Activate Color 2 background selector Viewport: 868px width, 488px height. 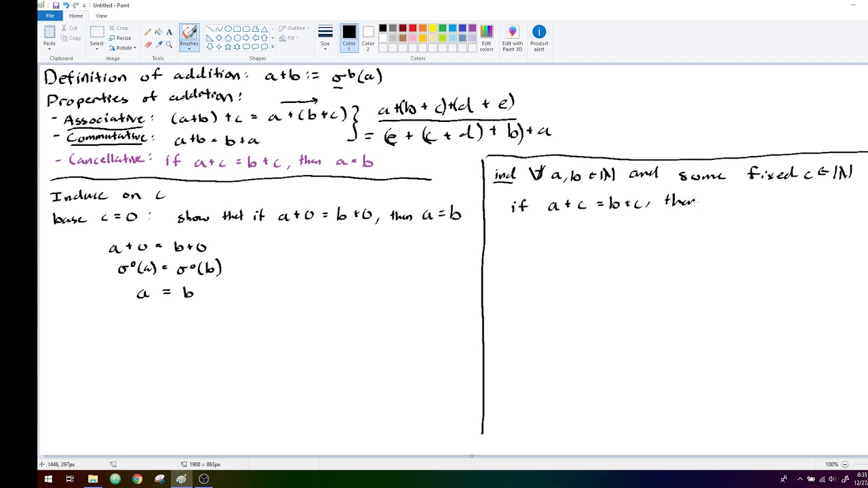pyautogui.click(x=368, y=38)
